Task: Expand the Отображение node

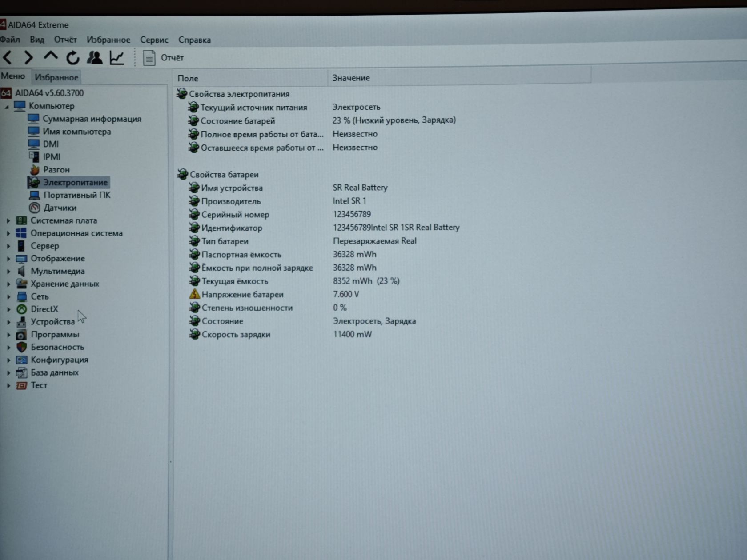Action: [x=8, y=258]
